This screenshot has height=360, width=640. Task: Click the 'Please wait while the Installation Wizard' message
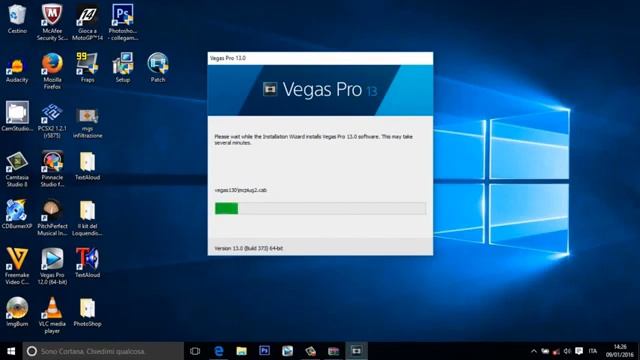pos(313,140)
